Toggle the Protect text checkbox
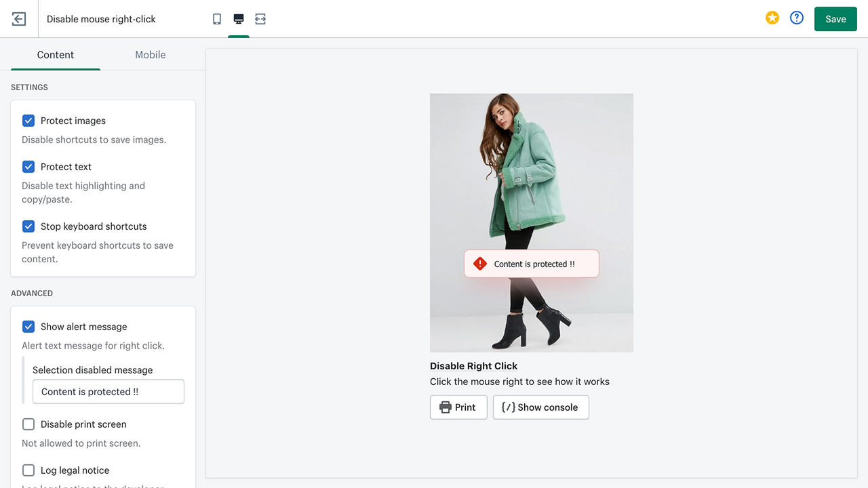The image size is (868, 488). (28, 167)
